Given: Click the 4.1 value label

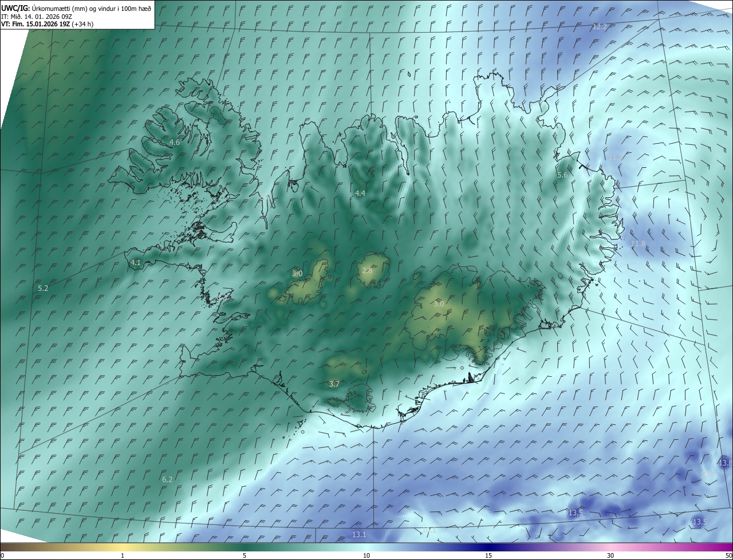Looking at the screenshot, I should (136, 262).
